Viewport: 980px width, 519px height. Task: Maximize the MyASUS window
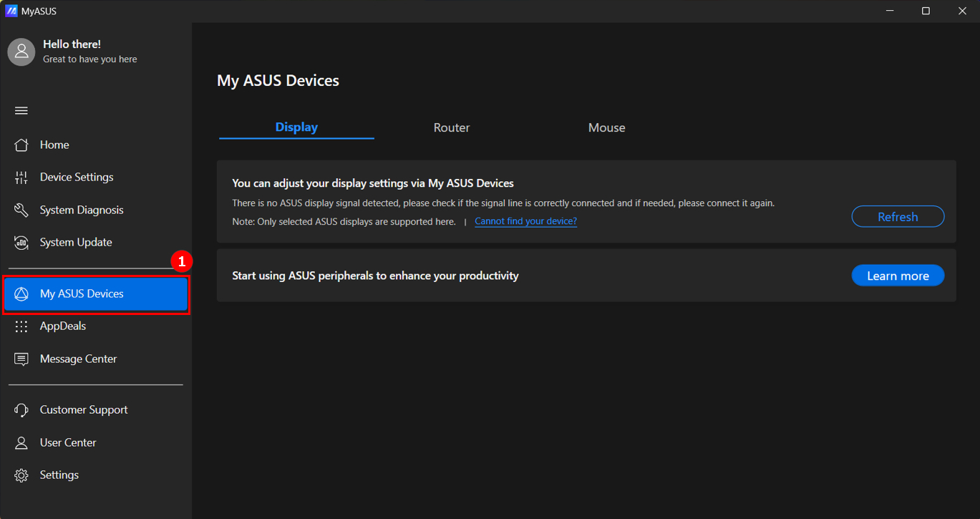[x=926, y=11]
